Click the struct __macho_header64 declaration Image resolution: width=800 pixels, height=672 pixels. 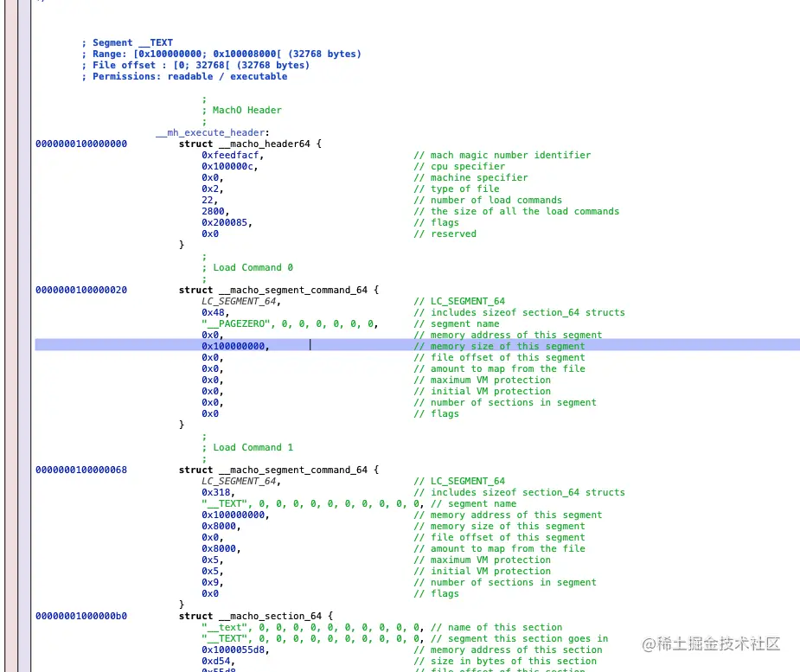(249, 144)
